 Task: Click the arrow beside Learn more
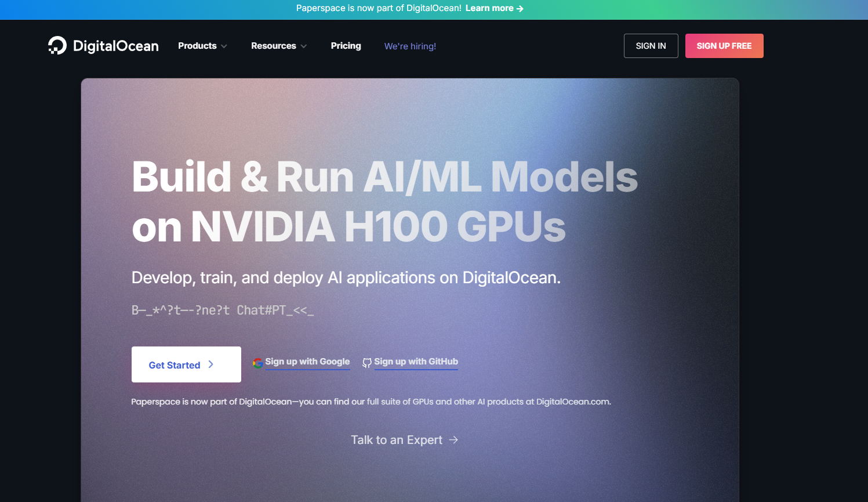(520, 9)
